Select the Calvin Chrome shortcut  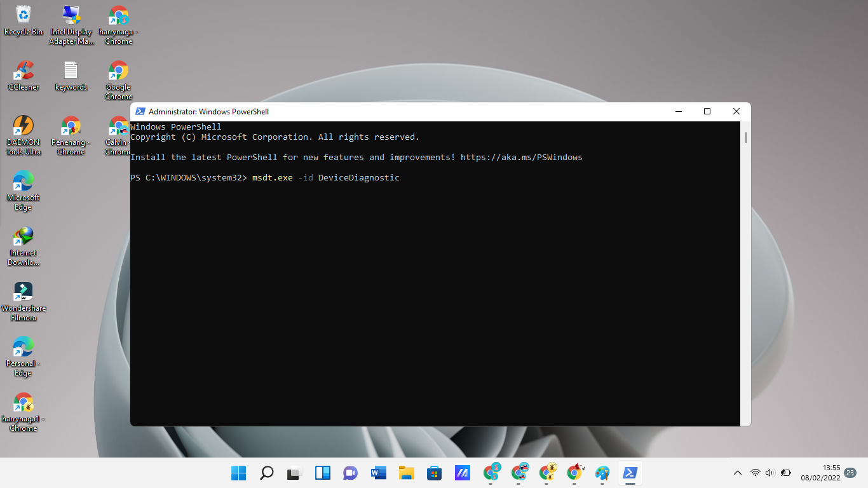click(118, 136)
